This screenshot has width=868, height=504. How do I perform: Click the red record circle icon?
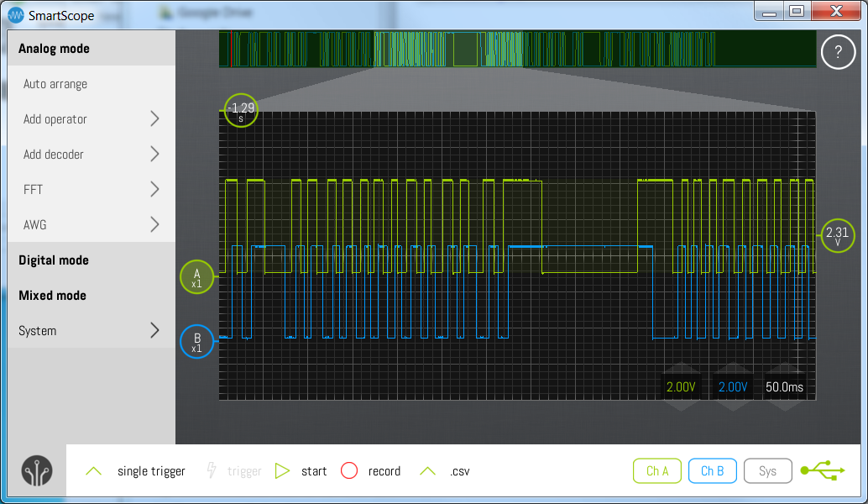[349, 470]
